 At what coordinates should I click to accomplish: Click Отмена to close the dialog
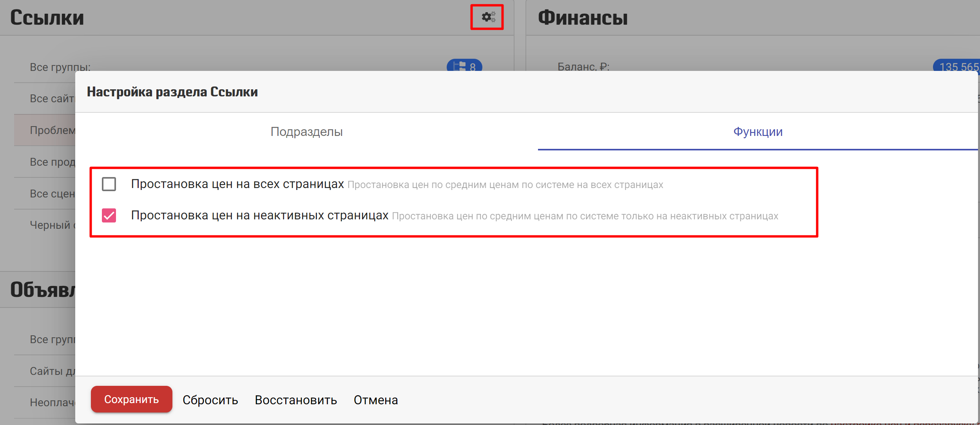point(376,400)
